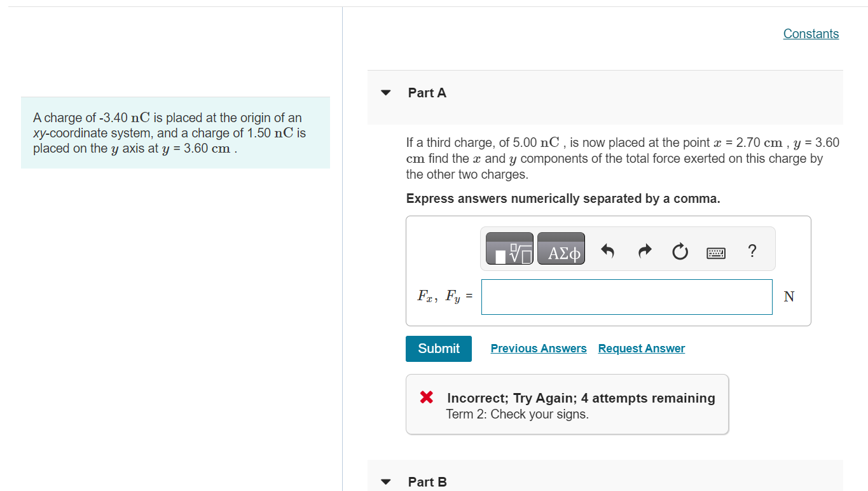This screenshot has width=868, height=491.
Task: Click the Part A question about third charge
Action: coord(623,158)
